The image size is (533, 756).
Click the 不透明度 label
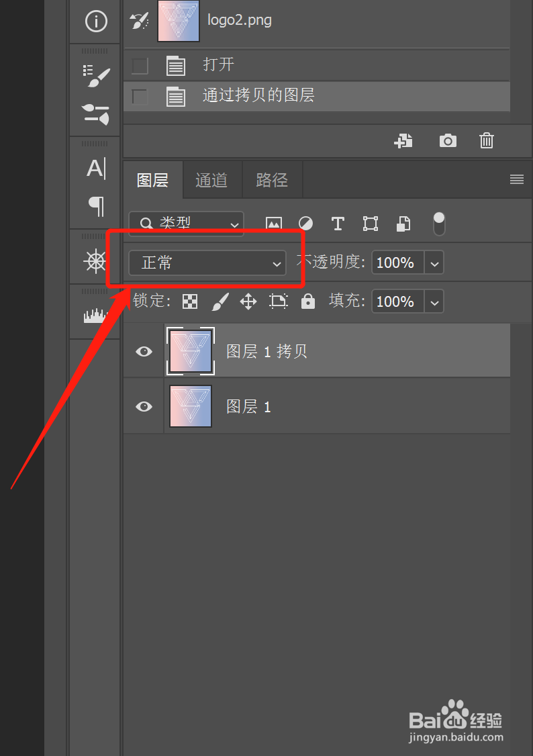tap(330, 262)
